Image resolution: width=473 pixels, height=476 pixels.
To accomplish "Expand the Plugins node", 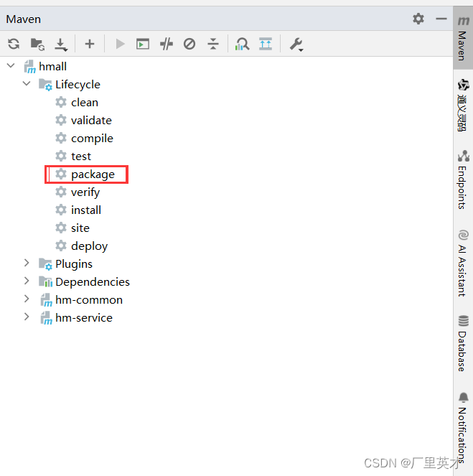I will point(27,263).
